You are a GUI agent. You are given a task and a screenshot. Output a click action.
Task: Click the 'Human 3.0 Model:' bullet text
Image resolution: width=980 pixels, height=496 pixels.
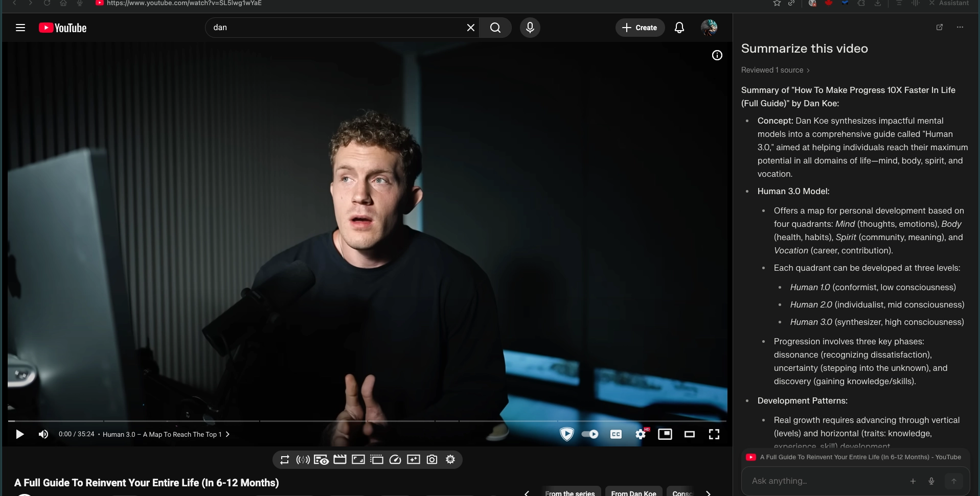[793, 191]
